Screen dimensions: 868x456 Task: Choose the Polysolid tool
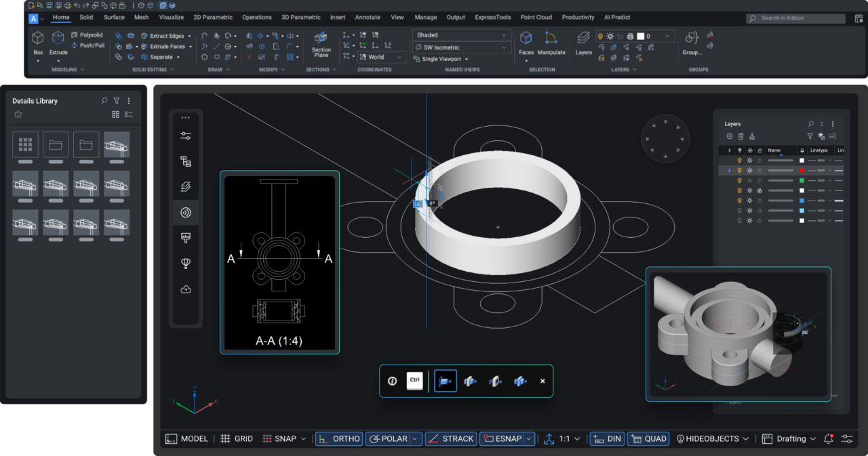[87, 35]
